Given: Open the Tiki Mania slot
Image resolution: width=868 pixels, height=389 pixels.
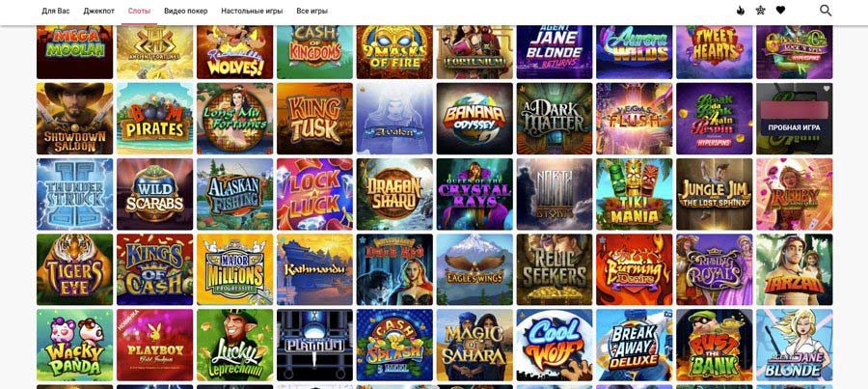Looking at the screenshot, I should [x=635, y=194].
